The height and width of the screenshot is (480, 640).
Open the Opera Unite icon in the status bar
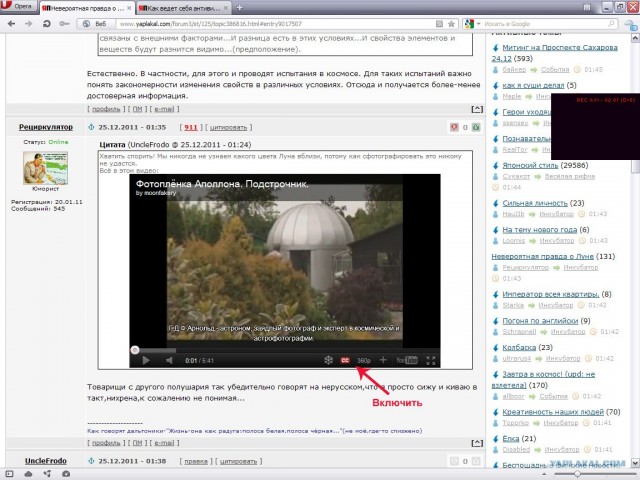click(47, 474)
